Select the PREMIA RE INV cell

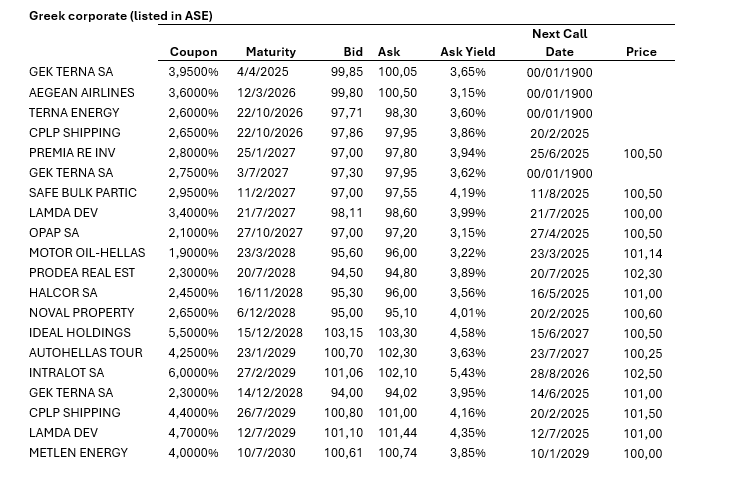tap(76, 153)
